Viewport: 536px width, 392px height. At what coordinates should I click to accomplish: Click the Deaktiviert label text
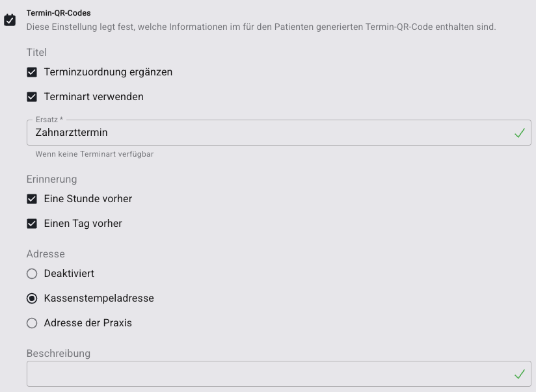(x=69, y=274)
